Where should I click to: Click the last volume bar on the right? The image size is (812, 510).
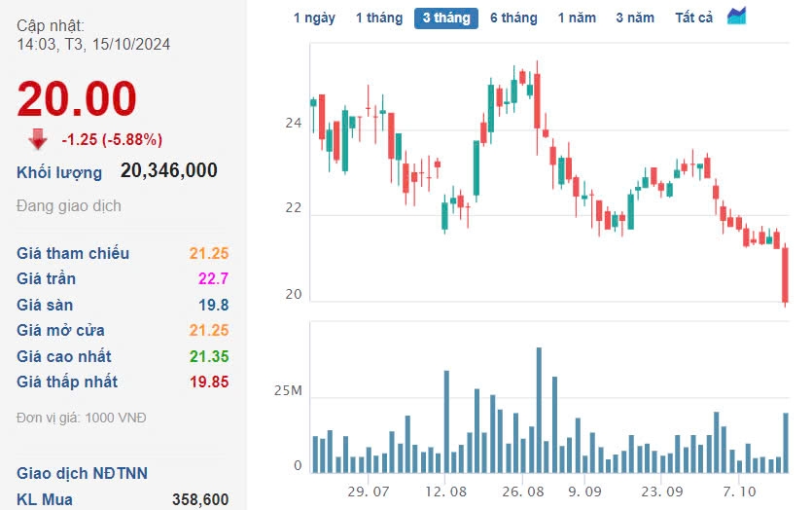click(786, 443)
